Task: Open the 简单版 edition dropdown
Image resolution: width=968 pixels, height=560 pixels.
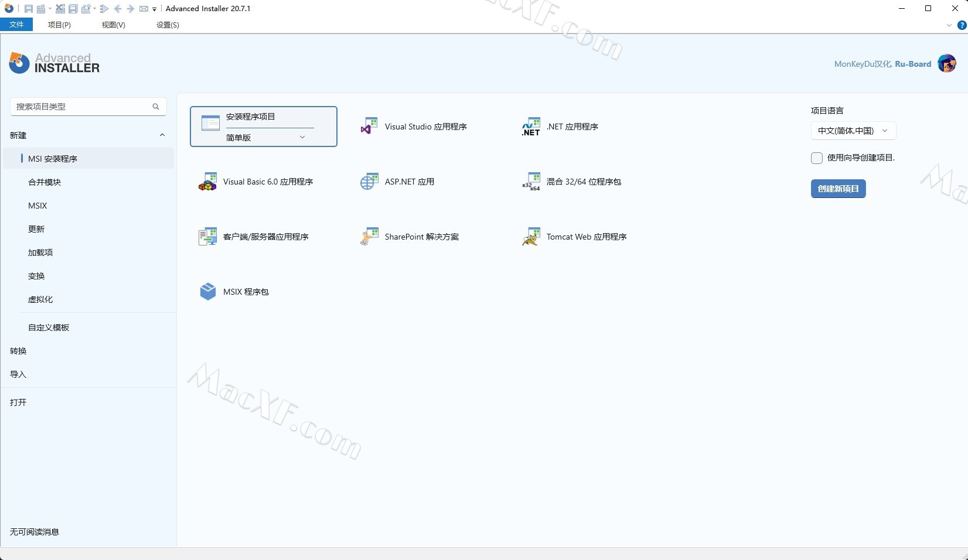Action: point(270,137)
